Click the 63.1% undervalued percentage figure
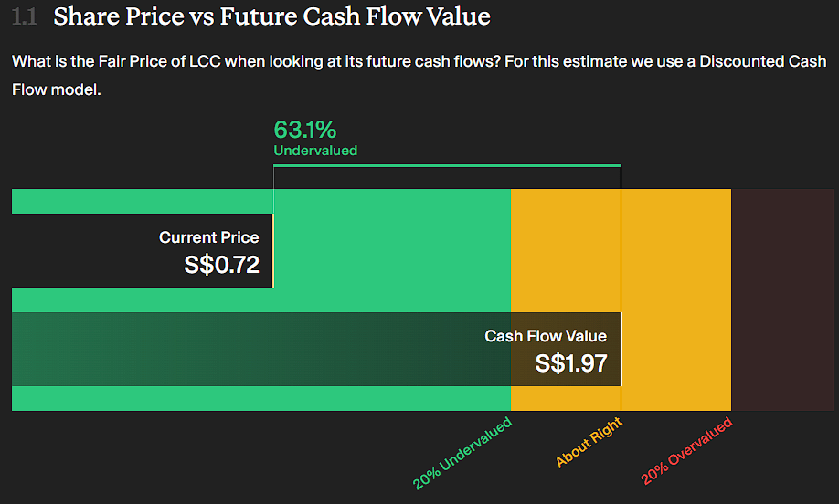The width and height of the screenshot is (839, 504). click(x=305, y=130)
